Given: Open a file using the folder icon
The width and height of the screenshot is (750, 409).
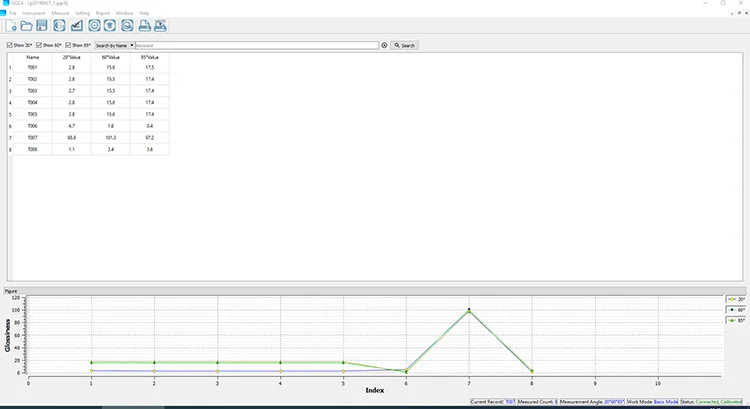Looking at the screenshot, I should tap(26, 26).
